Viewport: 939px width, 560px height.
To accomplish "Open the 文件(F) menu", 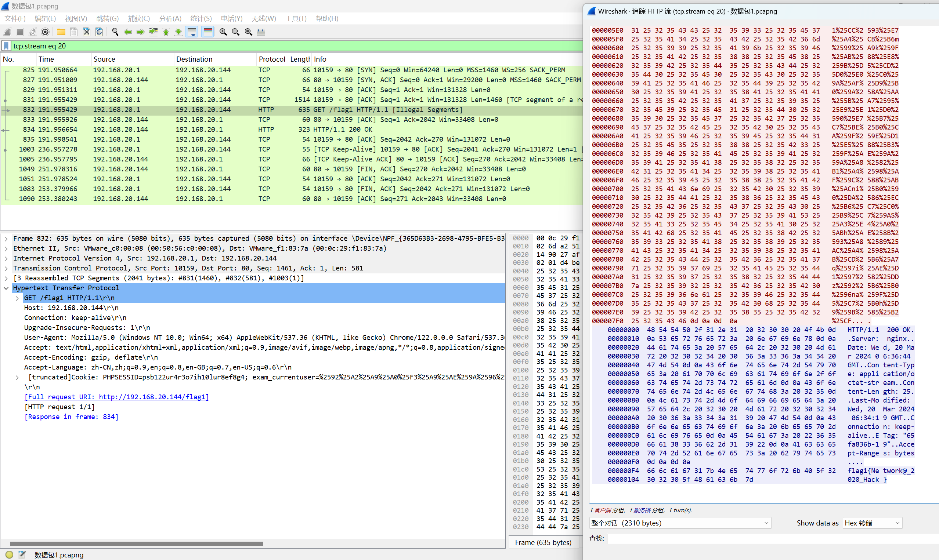I will coord(15,18).
